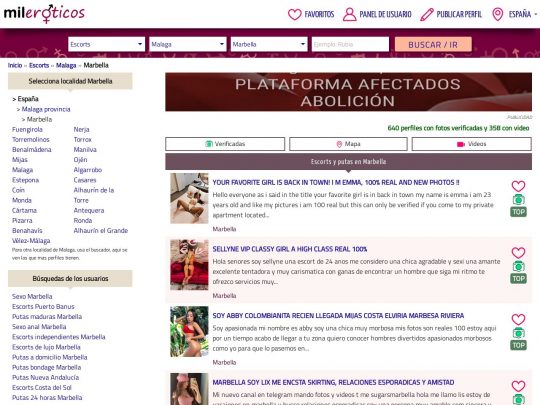Choose Alhaurín el Grande locality link

pos(101,231)
